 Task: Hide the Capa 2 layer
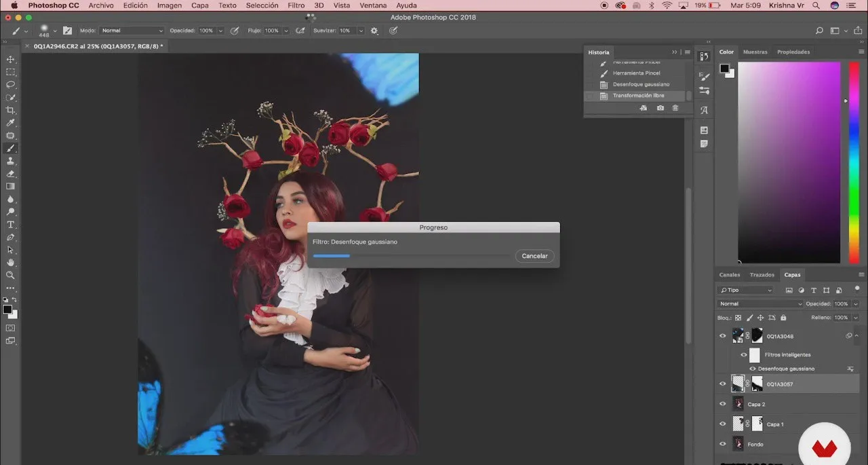point(722,404)
